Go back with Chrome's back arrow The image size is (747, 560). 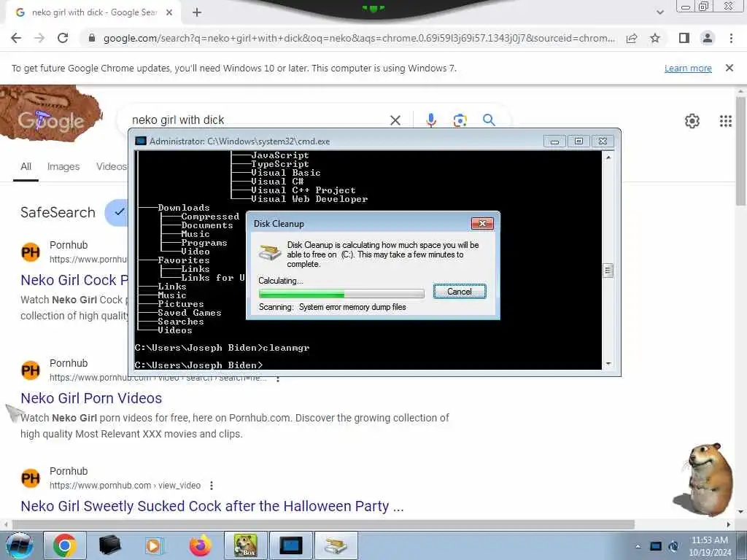(x=16, y=38)
